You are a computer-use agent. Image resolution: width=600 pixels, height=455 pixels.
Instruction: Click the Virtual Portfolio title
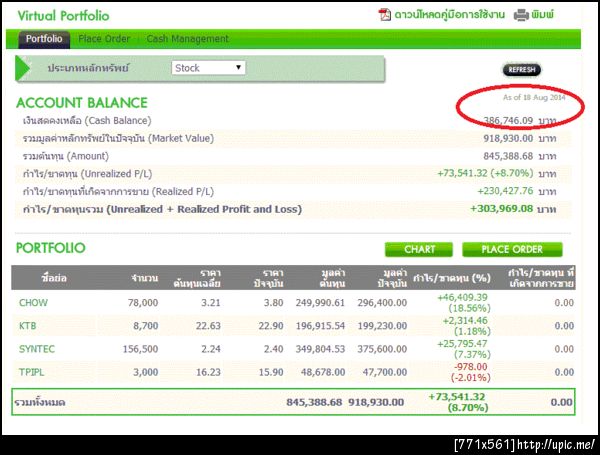pos(64,16)
